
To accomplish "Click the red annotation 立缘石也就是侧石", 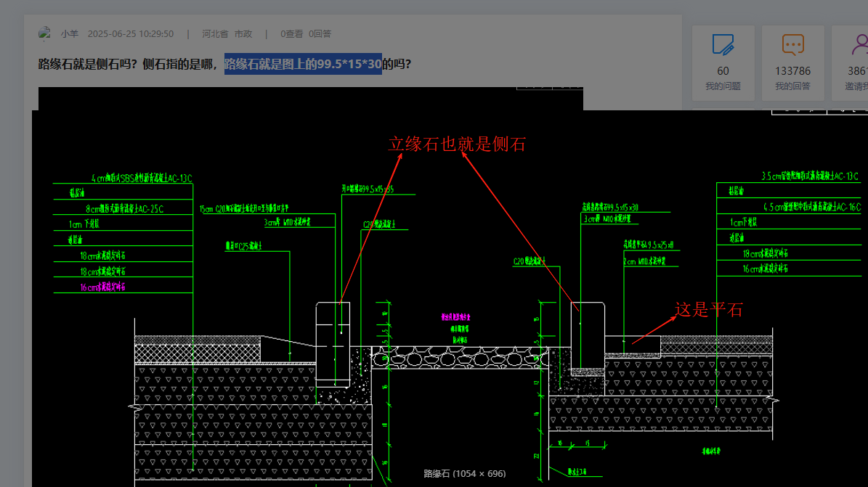I will 458,144.
